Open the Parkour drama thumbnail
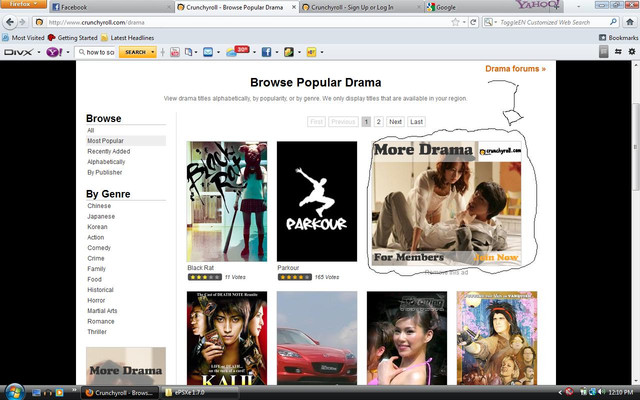The height and width of the screenshot is (400, 640). click(316, 201)
